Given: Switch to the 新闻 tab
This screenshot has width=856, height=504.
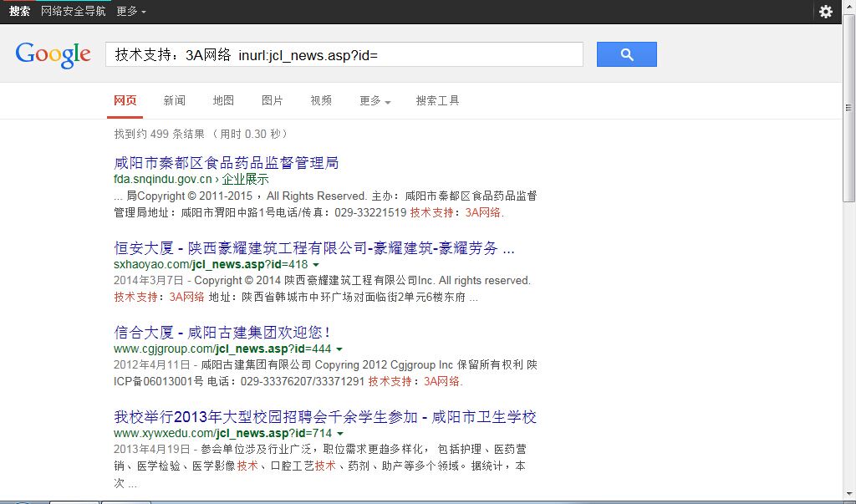Looking at the screenshot, I should point(174,100).
